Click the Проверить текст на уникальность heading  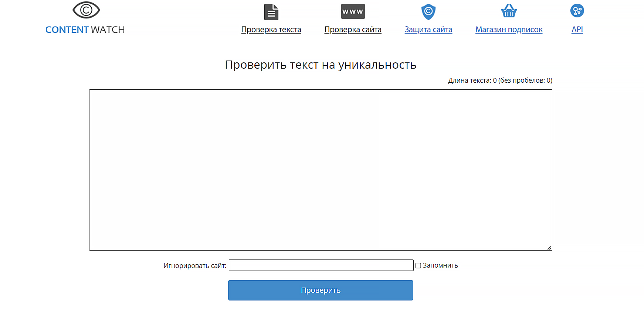coord(321,65)
